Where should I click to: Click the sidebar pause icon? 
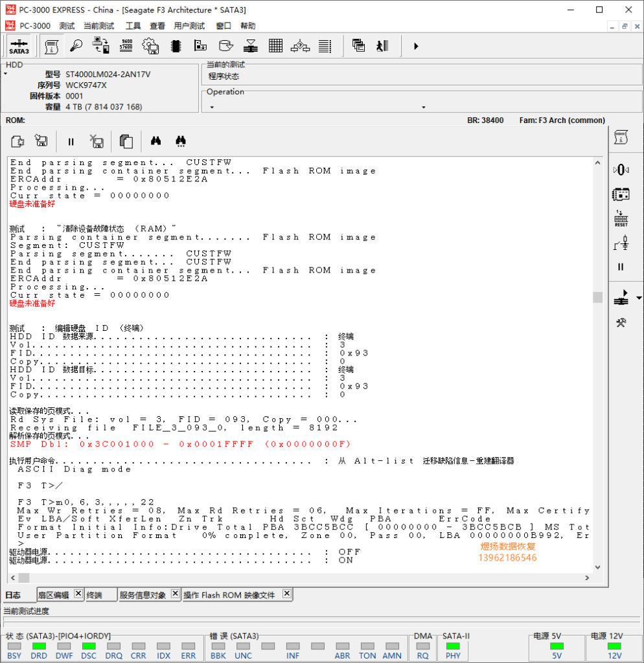coord(621,267)
